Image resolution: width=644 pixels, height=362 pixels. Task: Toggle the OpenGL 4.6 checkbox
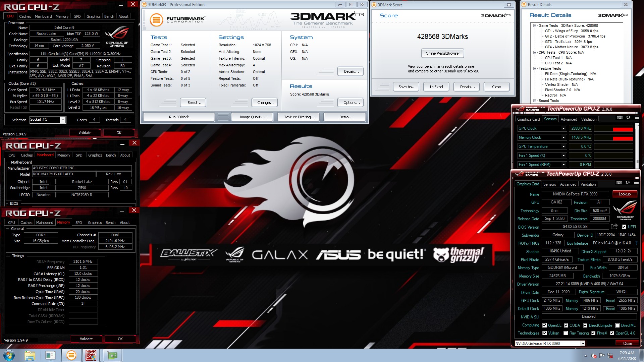(x=612, y=333)
